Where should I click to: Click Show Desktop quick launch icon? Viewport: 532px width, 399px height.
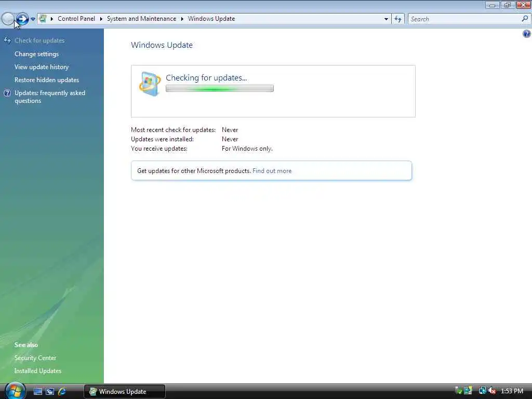(x=37, y=392)
